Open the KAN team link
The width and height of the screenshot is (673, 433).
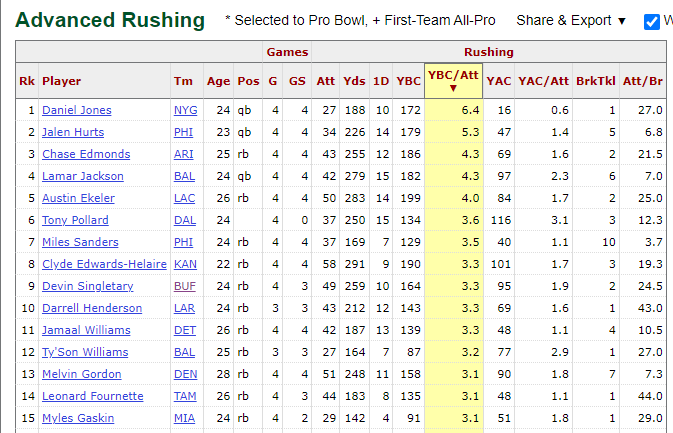coord(185,264)
